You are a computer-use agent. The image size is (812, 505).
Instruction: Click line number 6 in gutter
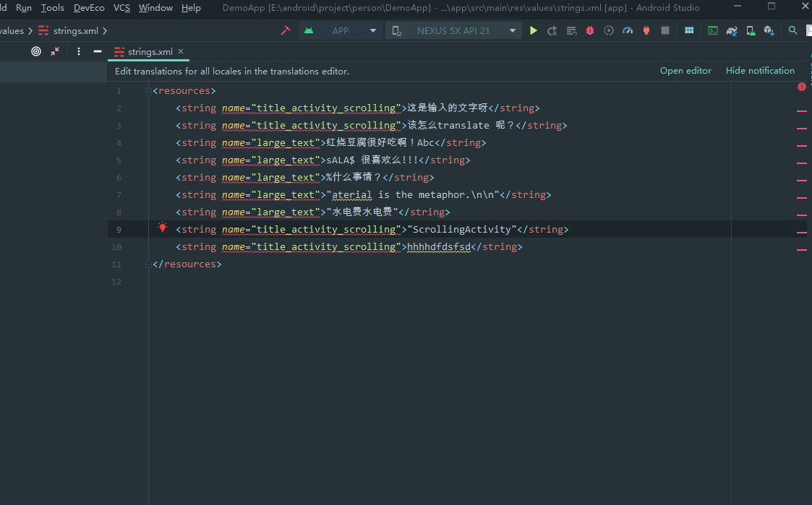[x=119, y=178]
